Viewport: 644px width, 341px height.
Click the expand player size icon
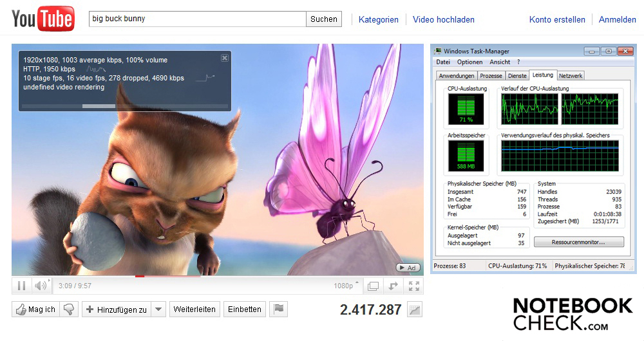point(393,286)
